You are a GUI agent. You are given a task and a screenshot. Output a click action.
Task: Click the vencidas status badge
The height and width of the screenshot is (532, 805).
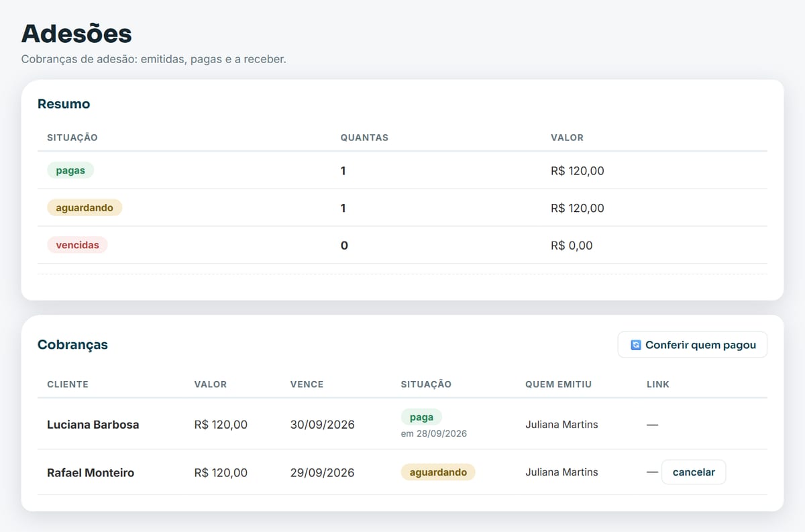[77, 245]
